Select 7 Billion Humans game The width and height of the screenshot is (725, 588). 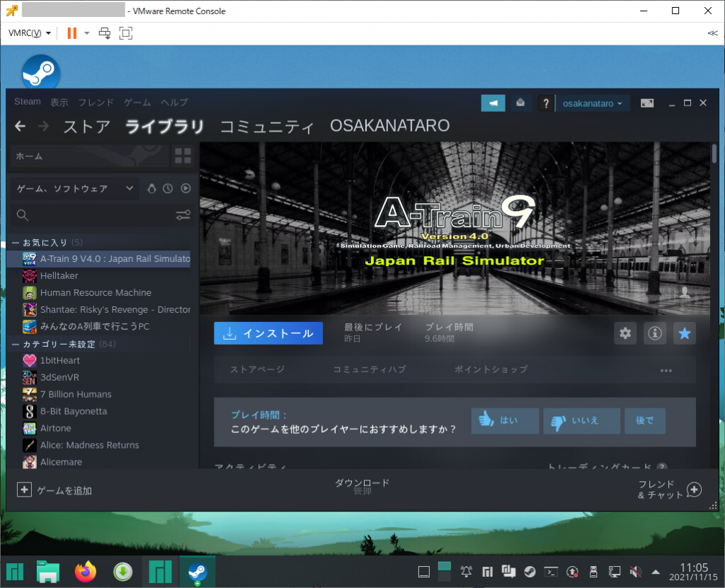click(x=98, y=394)
